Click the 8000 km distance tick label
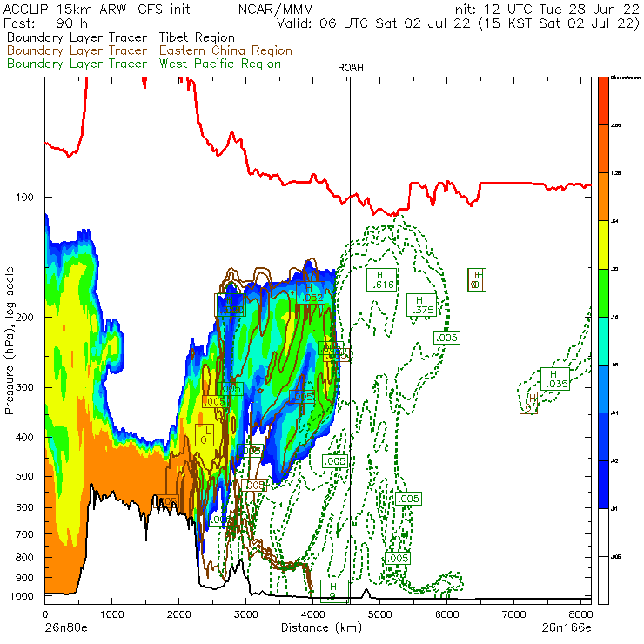This screenshot has width=644, height=644. [x=580, y=614]
